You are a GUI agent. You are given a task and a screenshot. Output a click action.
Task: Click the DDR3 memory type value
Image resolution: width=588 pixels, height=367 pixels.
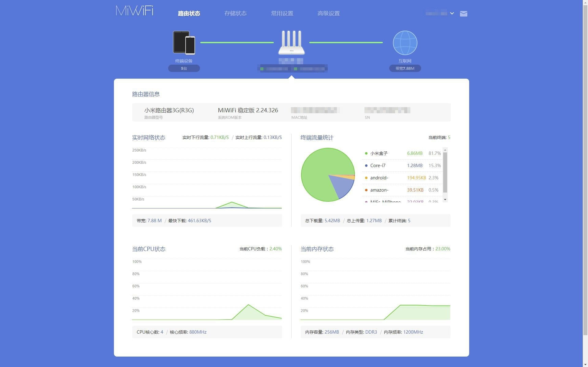(371, 332)
